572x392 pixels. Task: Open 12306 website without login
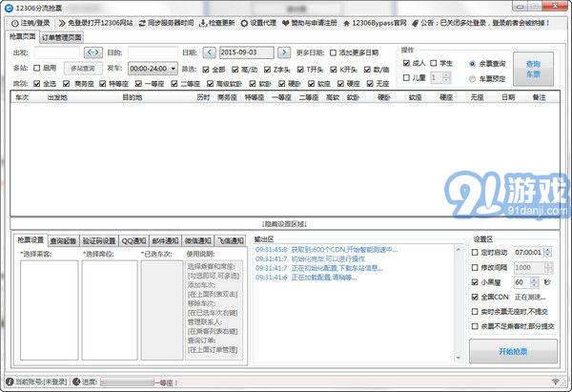click(95, 23)
